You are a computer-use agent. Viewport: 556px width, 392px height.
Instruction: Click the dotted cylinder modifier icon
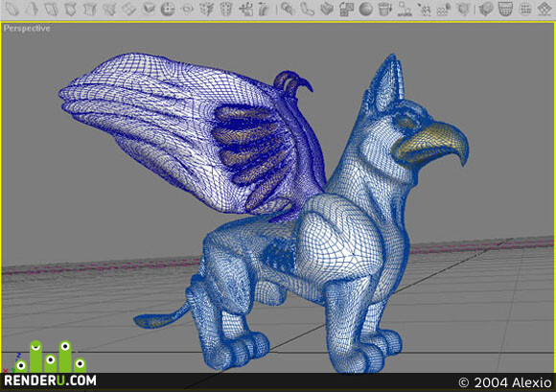(x=226, y=9)
